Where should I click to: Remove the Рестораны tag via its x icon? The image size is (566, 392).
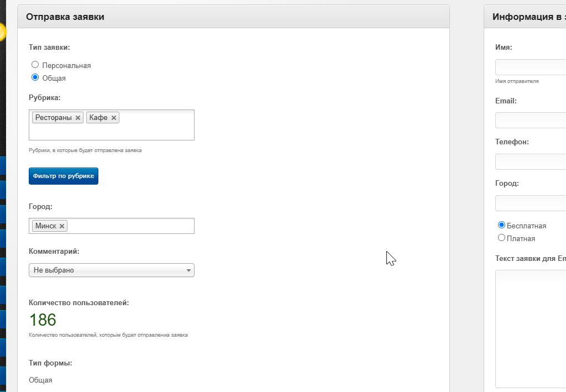click(x=77, y=118)
